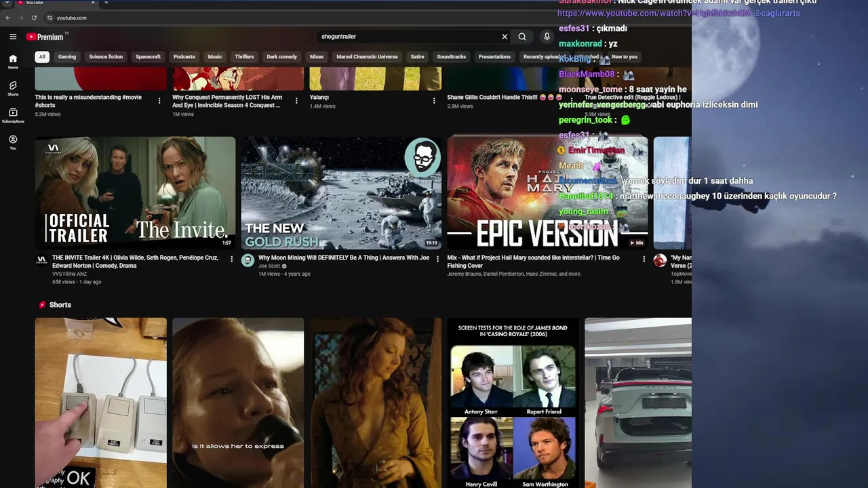This screenshot has height=488, width=868.
Task: Open site info icon beside youtube.com
Action: click(x=50, y=18)
